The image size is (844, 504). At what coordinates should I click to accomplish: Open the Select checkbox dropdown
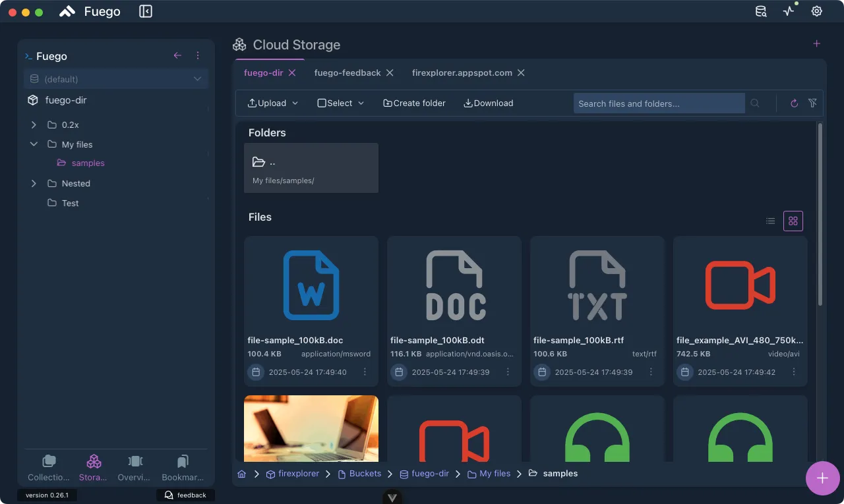point(341,103)
